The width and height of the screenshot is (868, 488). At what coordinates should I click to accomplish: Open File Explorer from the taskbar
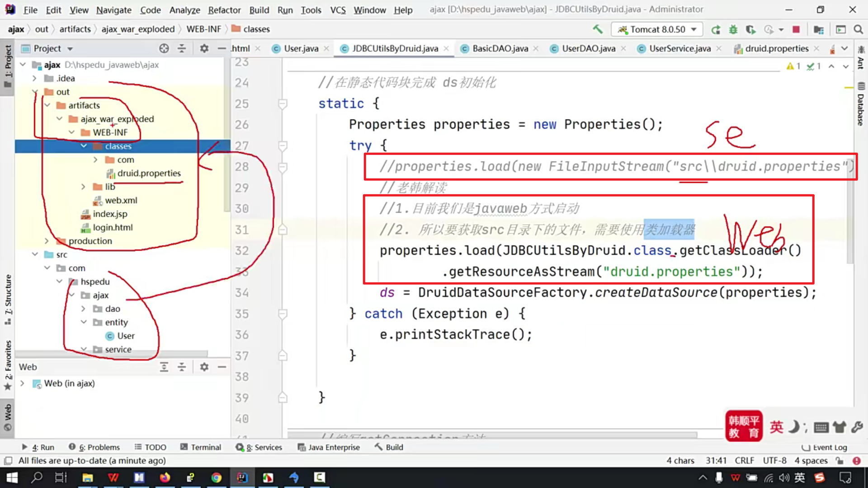pos(87,478)
